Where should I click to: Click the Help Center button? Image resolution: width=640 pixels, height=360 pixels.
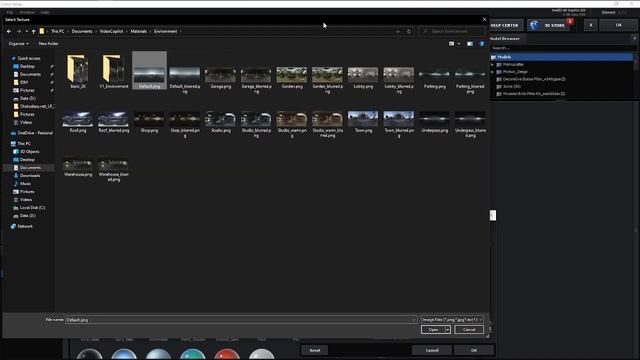pyautogui.click(x=505, y=25)
